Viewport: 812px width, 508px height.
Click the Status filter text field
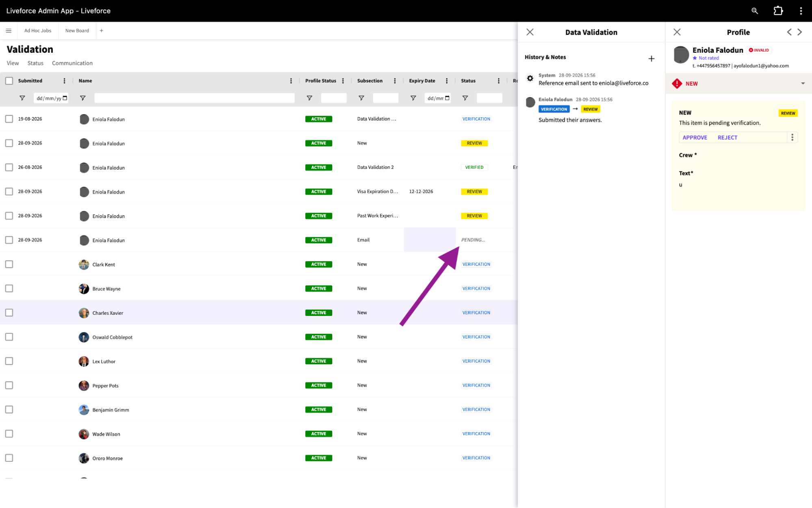(x=489, y=98)
